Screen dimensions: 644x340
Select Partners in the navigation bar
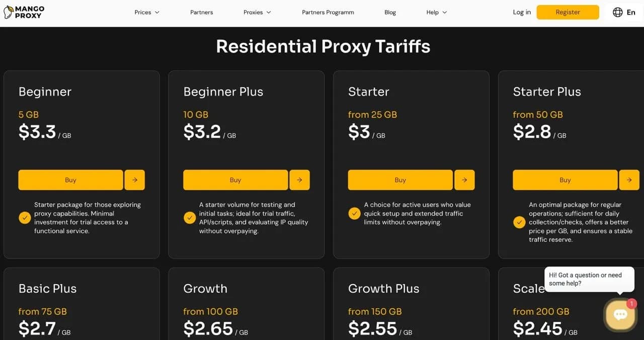pyautogui.click(x=201, y=12)
